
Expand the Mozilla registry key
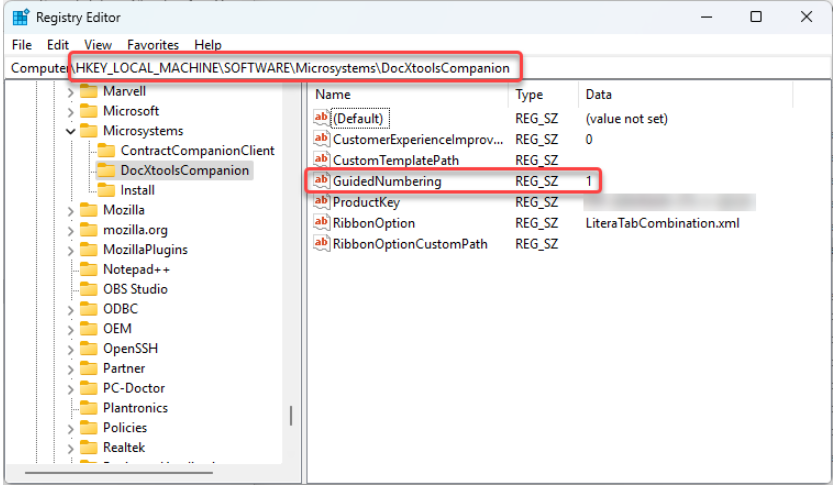click(70, 210)
